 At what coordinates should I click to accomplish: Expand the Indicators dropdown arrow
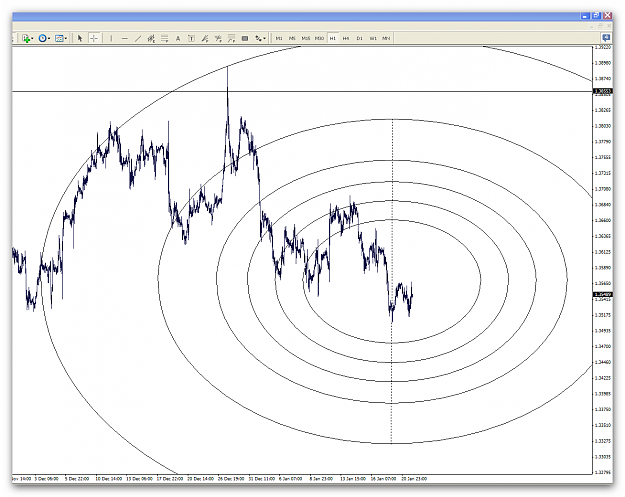[32, 39]
